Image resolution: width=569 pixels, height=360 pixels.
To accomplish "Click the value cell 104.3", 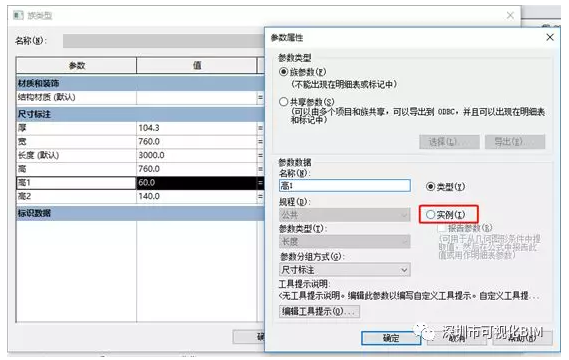I will pos(197,128).
